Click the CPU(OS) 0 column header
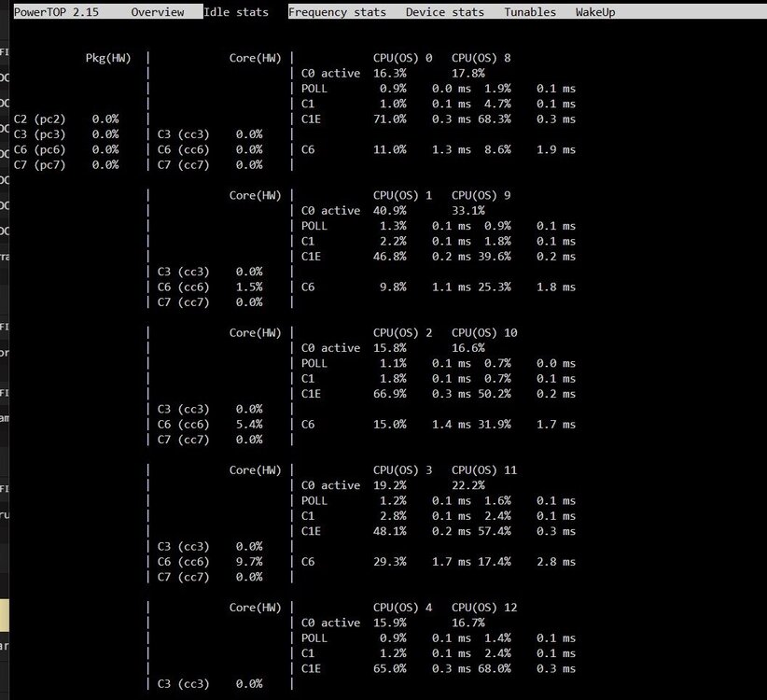This screenshot has height=700, width=767. (402, 58)
